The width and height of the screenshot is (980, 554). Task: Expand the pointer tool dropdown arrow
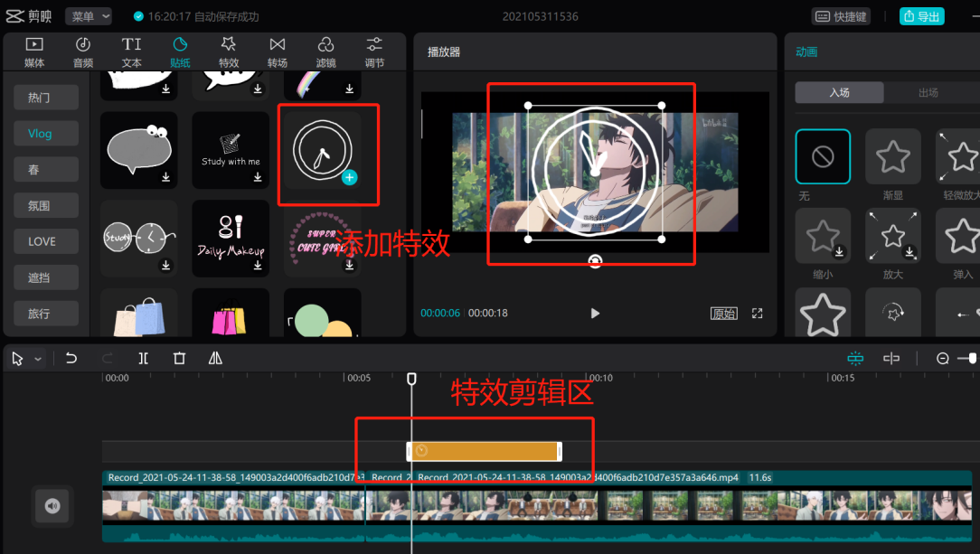tap(38, 359)
